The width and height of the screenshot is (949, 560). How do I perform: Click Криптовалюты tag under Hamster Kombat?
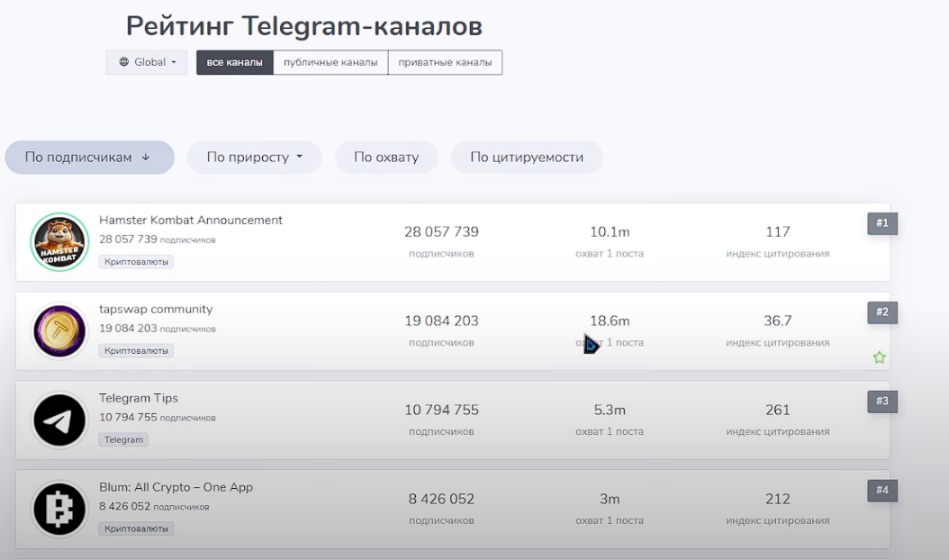coord(136,261)
